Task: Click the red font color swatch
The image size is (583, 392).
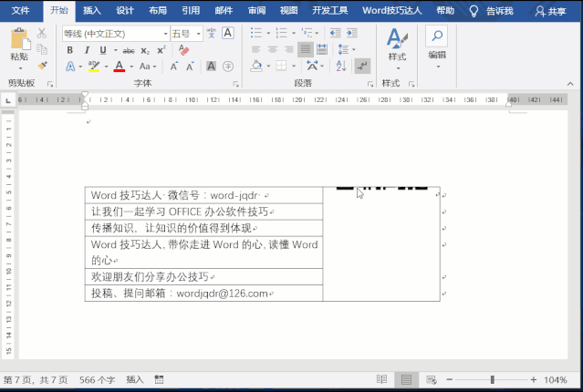Action: tap(119, 67)
